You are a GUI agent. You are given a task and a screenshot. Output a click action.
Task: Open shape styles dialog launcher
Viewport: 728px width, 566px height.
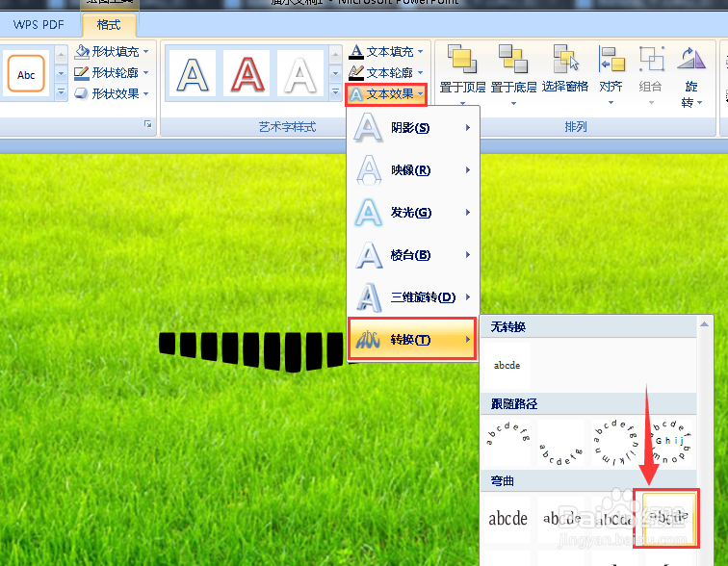coord(147,124)
